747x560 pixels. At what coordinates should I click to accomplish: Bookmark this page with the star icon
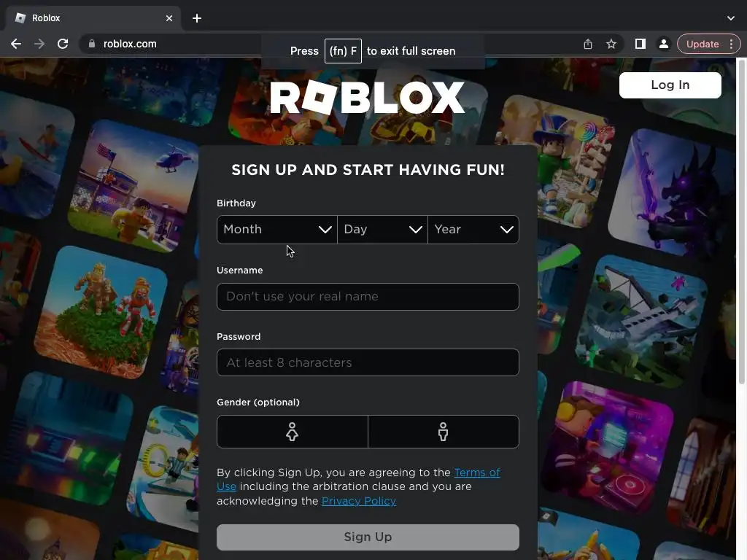(611, 44)
